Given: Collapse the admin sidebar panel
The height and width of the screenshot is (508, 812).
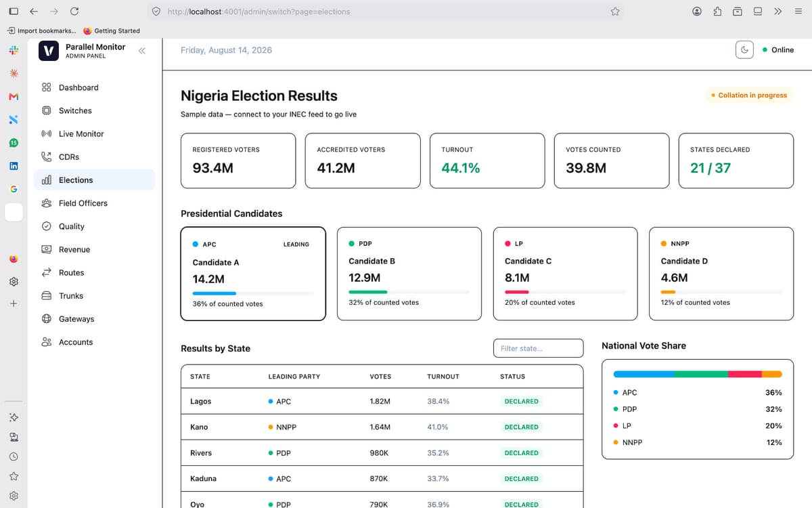Looking at the screenshot, I should click(x=142, y=51).
